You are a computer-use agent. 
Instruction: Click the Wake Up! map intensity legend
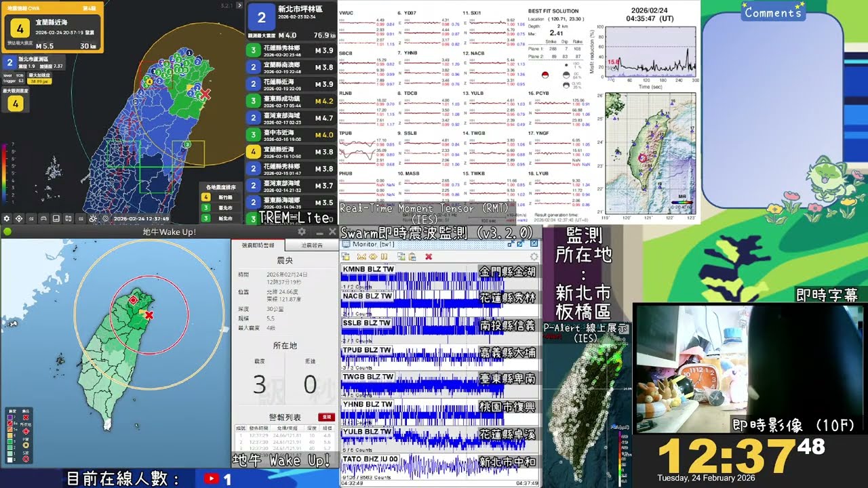click(19, 436)
